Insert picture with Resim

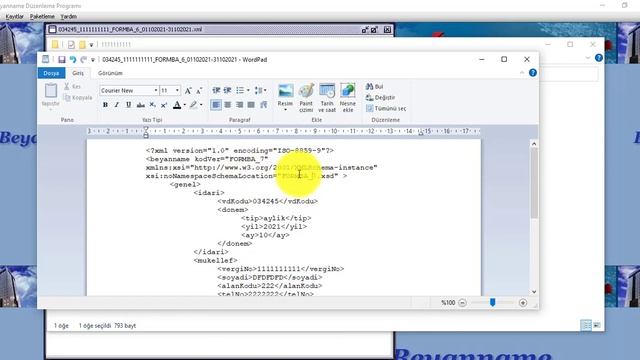pyautogui.click(x=285, y=97)
